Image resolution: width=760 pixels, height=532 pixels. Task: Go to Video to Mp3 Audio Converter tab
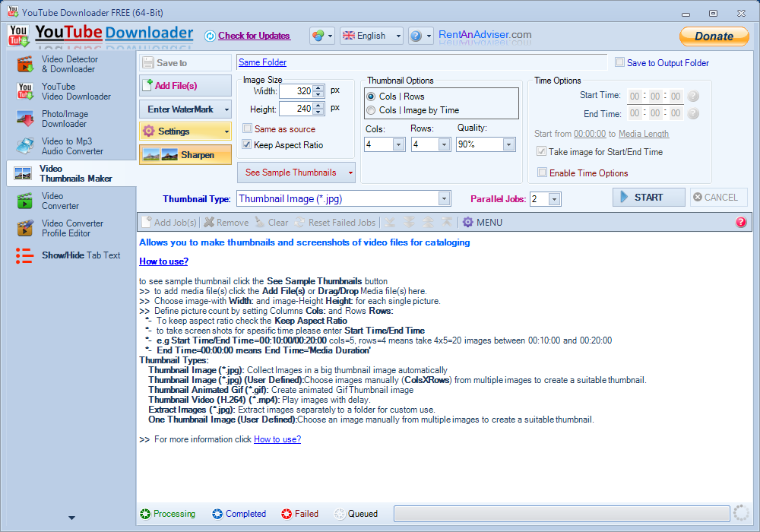pyautogui.click(x=71, y=146)
